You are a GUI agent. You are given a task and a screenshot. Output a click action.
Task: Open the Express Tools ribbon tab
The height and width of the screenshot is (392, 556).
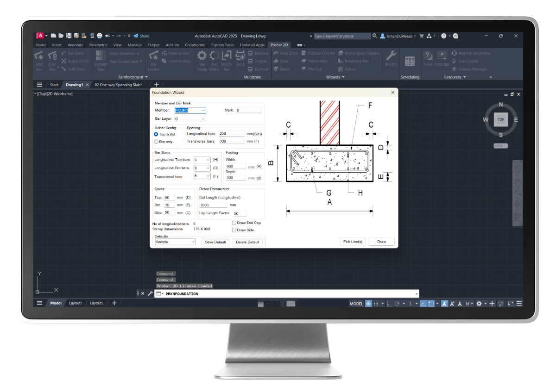pos(222,45)
